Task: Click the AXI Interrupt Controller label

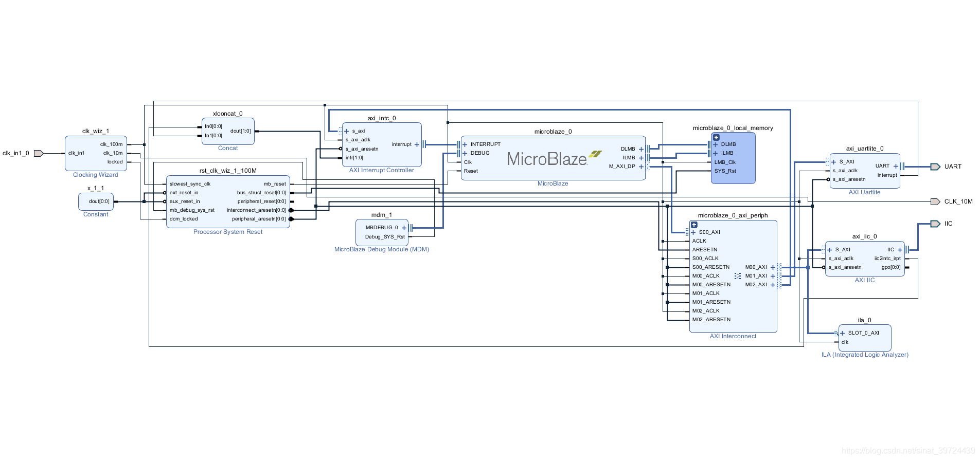Action: (382, 170)
